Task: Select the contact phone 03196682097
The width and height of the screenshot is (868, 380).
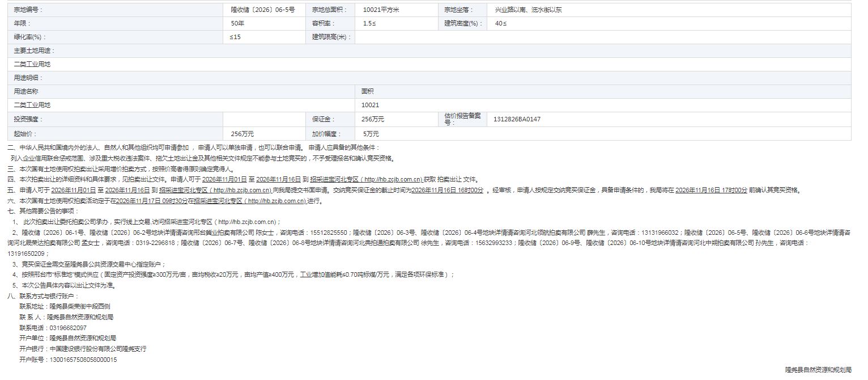Action: (x=68, y=328)
